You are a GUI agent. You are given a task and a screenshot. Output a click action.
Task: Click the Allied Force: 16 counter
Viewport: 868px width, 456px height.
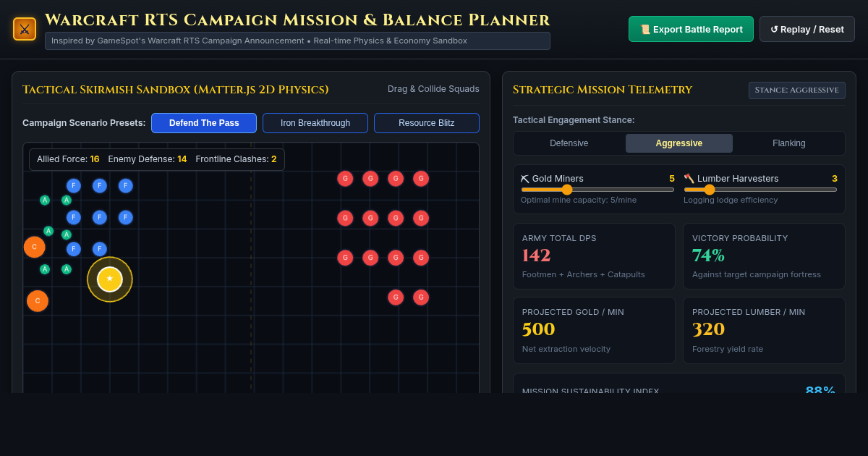(x=68, y=159)
